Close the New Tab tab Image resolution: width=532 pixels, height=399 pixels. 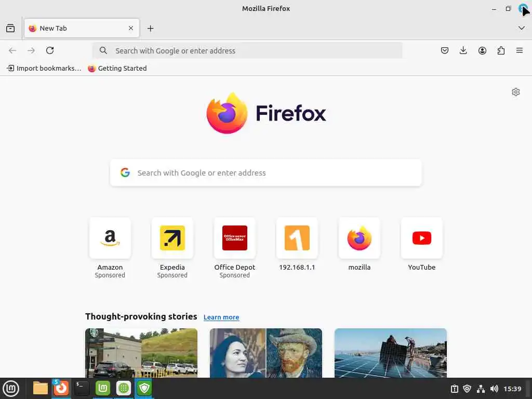pyautogui.click(x=131, y=28)
